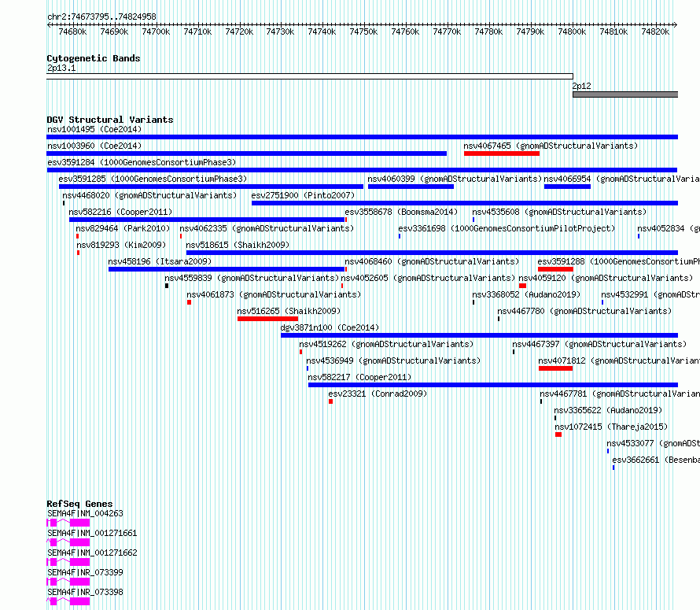Click the red nsv4071812 variant bar
700x610 pixels.
pos(555,368)
